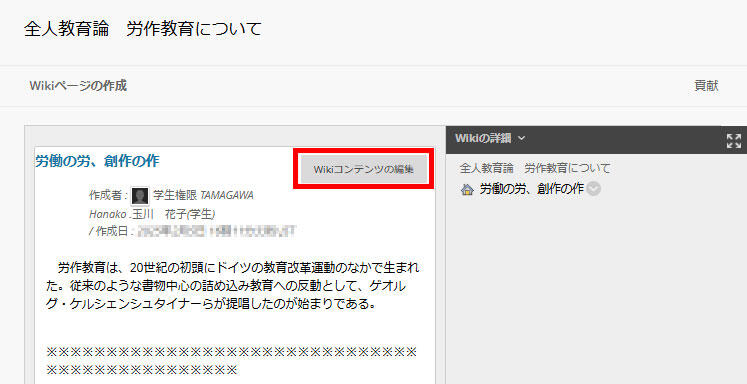Click sidebar wiki name 全人教育論 労作教育について

click(x=535, y=168)
